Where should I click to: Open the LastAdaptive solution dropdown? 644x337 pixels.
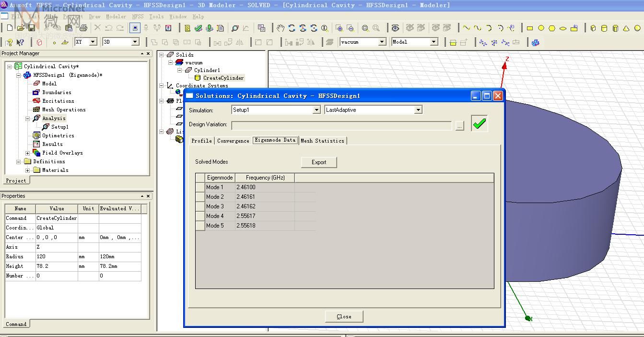tap(418, 110)
